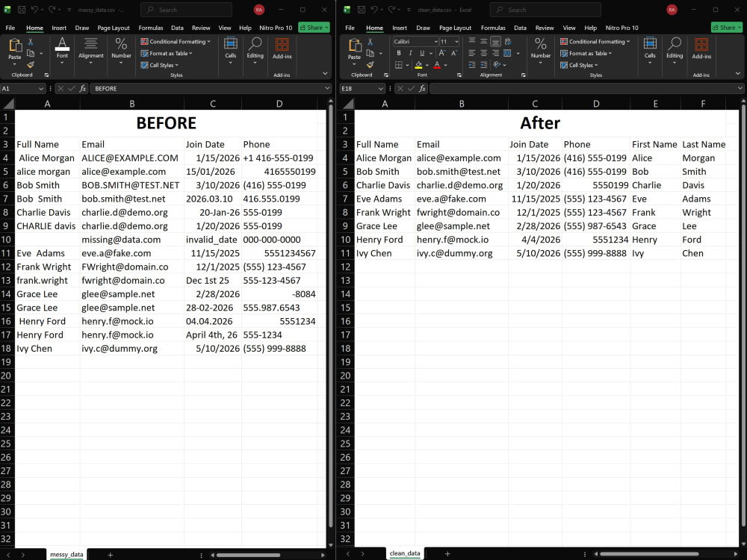Toggle Bold in clean_data ribbon

tap(399, 53)
